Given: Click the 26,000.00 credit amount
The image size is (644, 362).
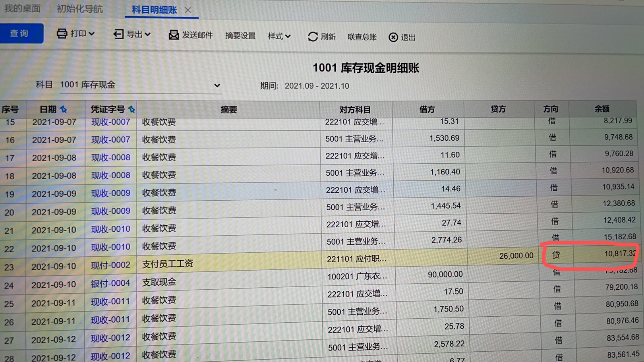Looking at the screenshot, I should (516, 256).
